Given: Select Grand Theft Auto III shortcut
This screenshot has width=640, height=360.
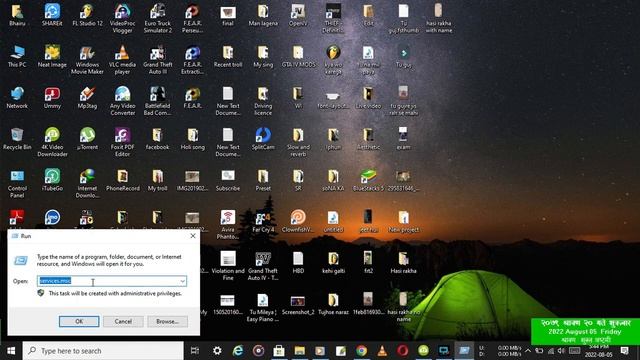Looking at the screenshot, I should point(158,60).
